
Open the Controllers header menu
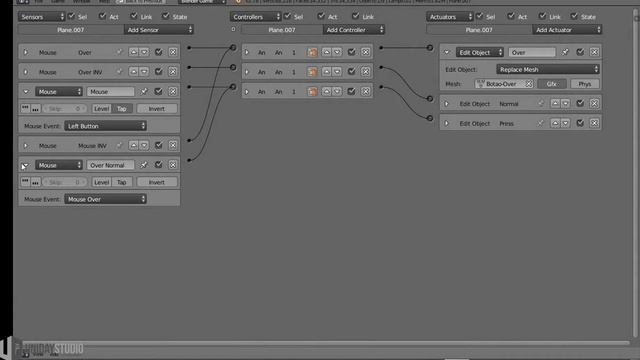(x=256, y=17)
